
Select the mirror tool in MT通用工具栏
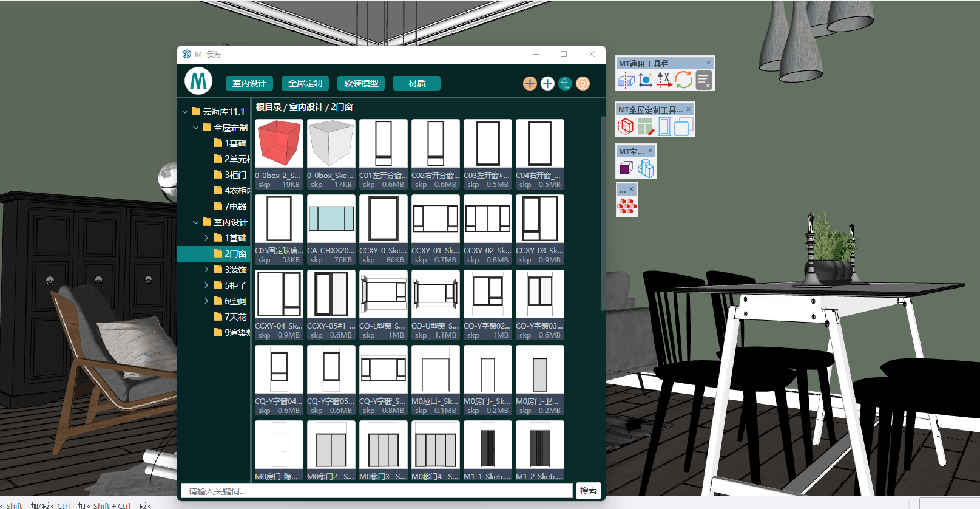(626, 80)
